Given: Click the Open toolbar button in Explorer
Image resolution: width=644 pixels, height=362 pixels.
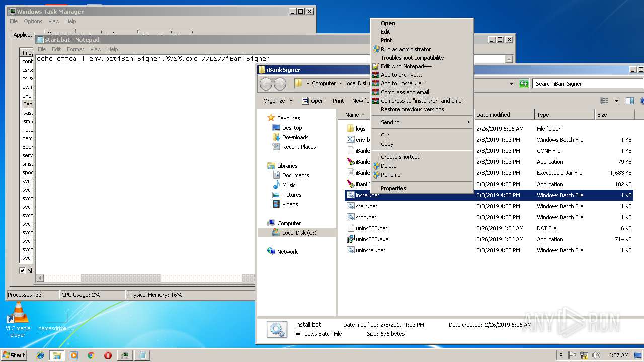Looking at the screenshot, I should coord(313,101).
